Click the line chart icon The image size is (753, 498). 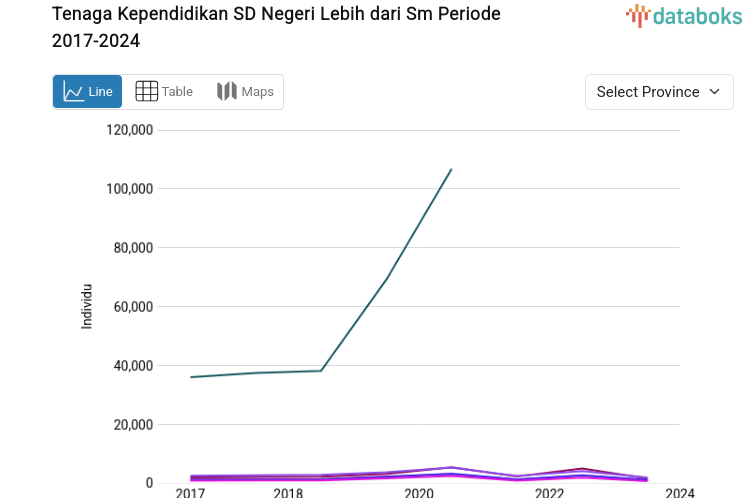[x=73, y=92]
